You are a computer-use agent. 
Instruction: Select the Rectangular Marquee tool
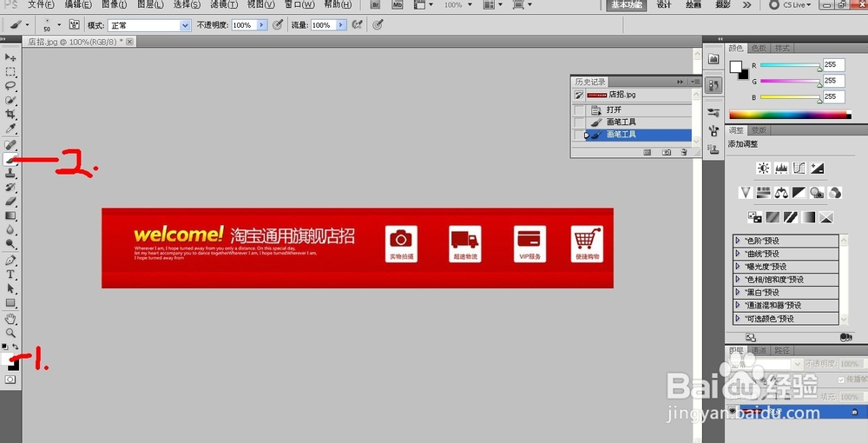coord(10,72)
